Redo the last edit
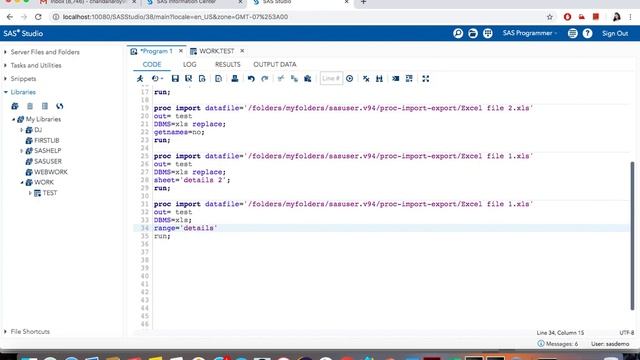This screenshot has height=360, width=640. 264,79
